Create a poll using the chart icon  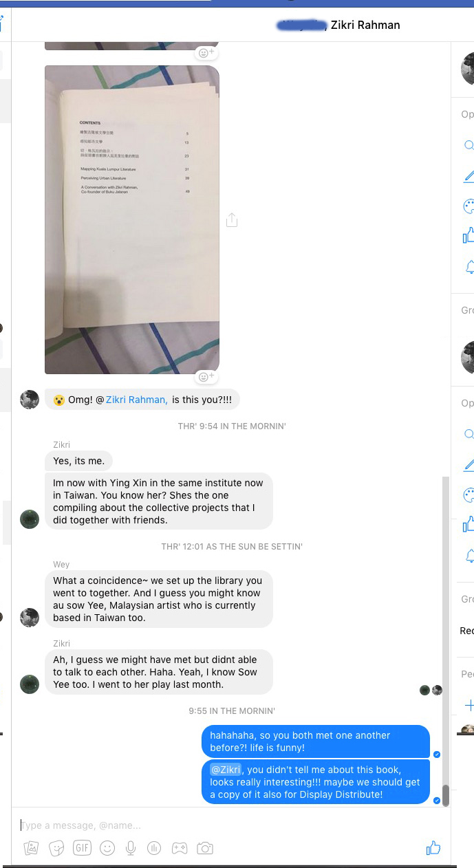(155, 848)
